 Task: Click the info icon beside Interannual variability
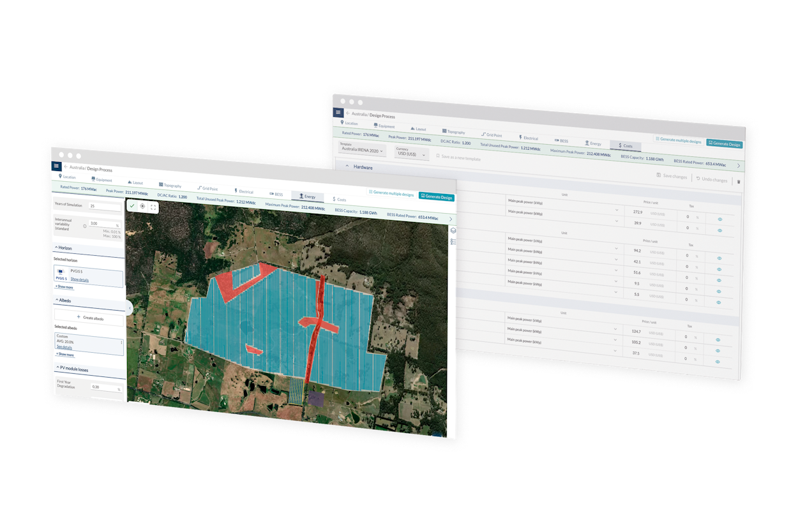[85, 226]
